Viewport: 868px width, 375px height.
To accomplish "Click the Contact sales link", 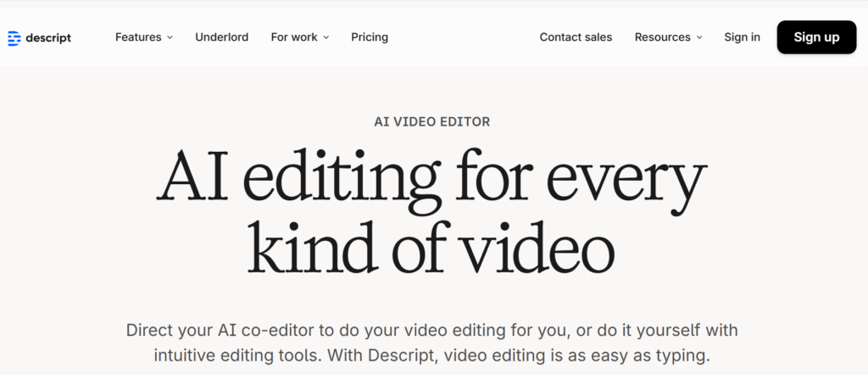I will 576,37.
